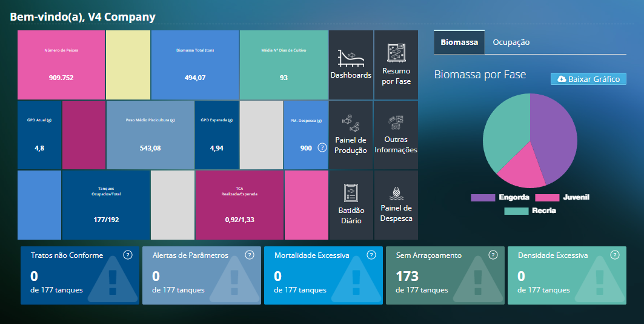Switch to the Biomassa tab
Viewport: 644px width, 324px height.
[x=459, y=42]
